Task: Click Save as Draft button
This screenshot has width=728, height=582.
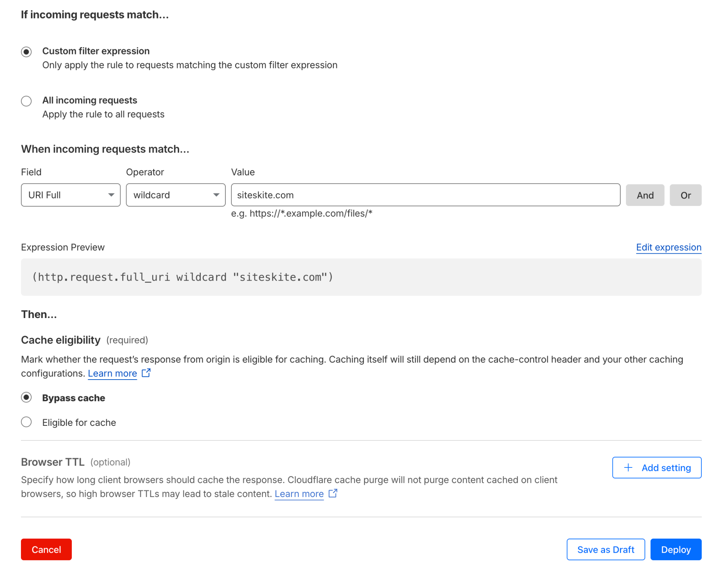Action: pos(605,549)
